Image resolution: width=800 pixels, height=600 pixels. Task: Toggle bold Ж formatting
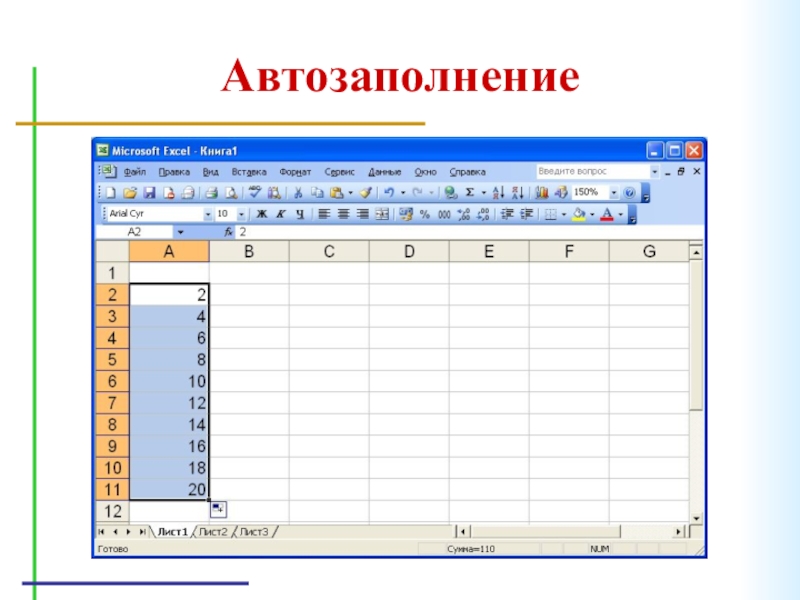pos(261,214)
